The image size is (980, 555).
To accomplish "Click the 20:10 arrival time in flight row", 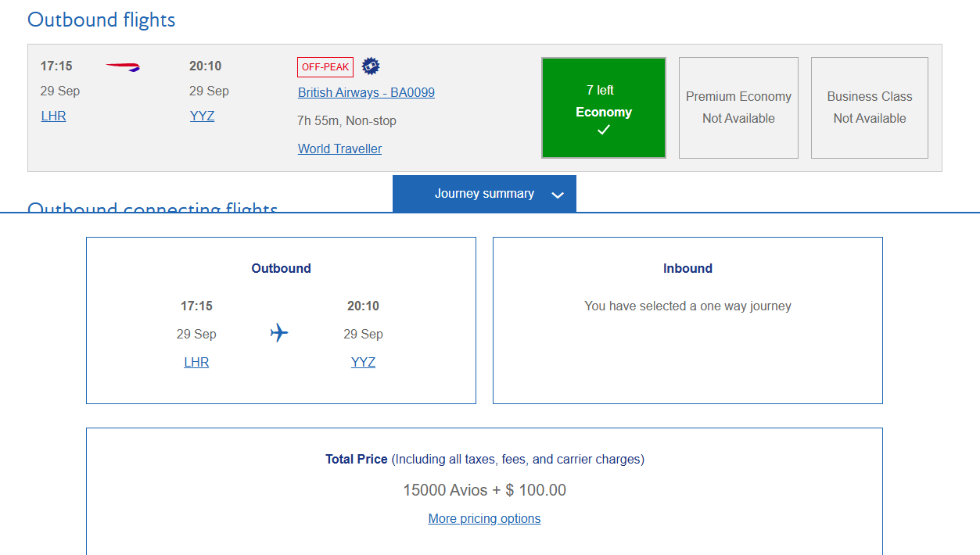I will tap(205, 66).
